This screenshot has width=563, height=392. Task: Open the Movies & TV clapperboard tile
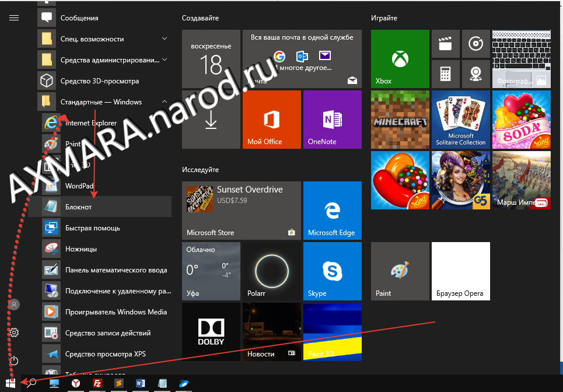tap(446, 44)
